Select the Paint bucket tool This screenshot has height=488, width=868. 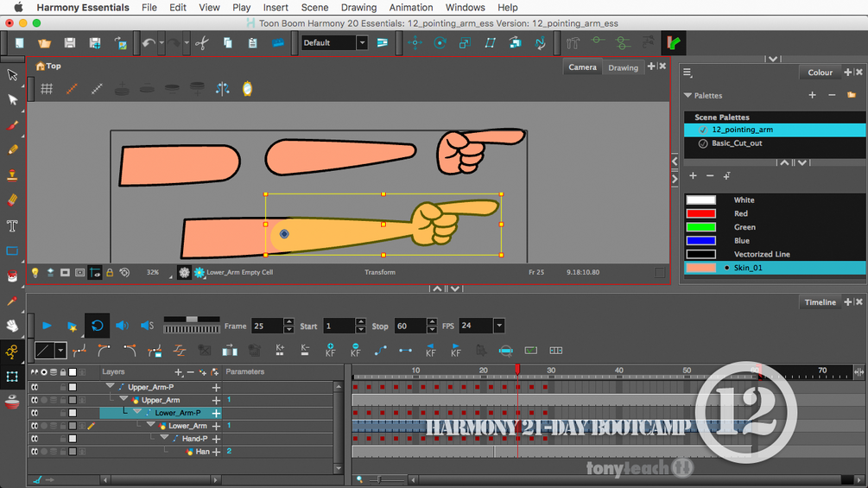12,276
